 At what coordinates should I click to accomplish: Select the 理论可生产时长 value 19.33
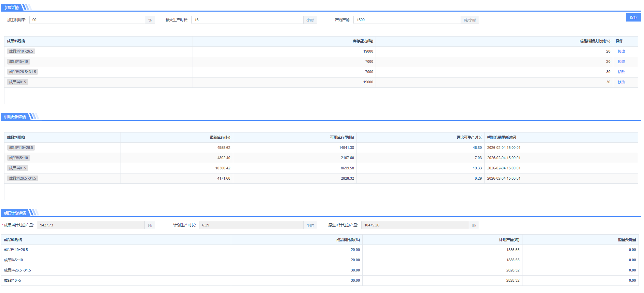click(x=477, y=168)
